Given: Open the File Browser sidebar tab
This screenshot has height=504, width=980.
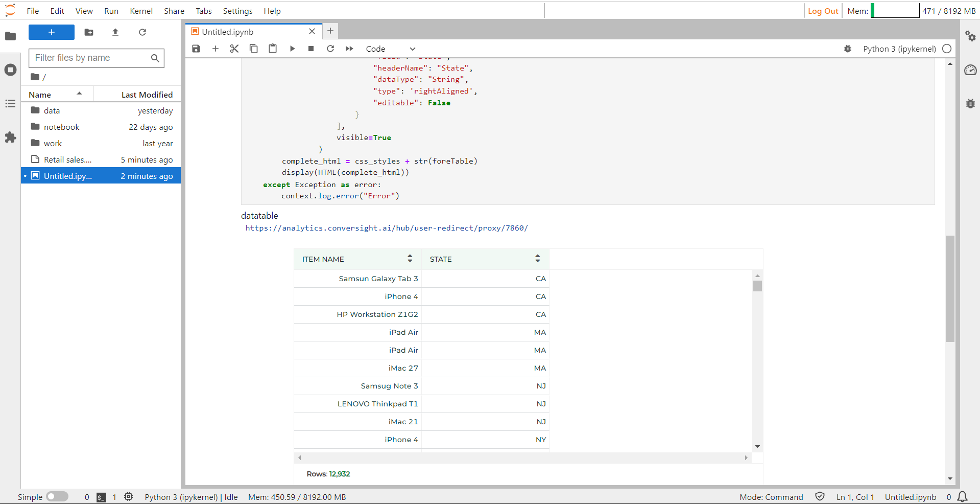Looking at the screenshot, I should tap(10, 36).
